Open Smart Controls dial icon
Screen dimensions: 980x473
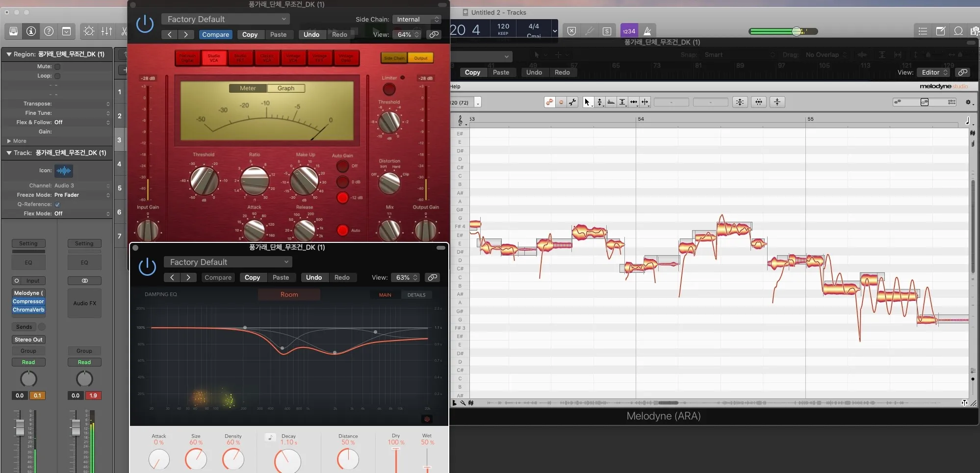89,31
